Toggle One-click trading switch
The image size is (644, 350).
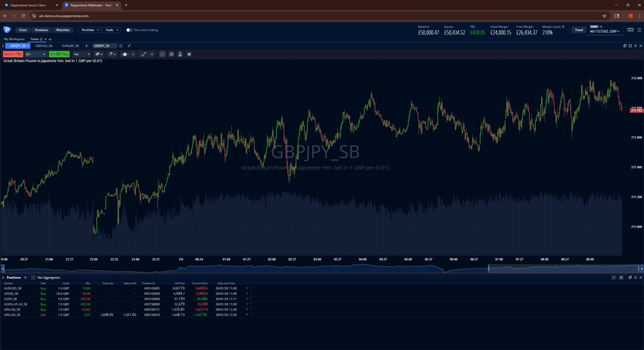point(129,30)
